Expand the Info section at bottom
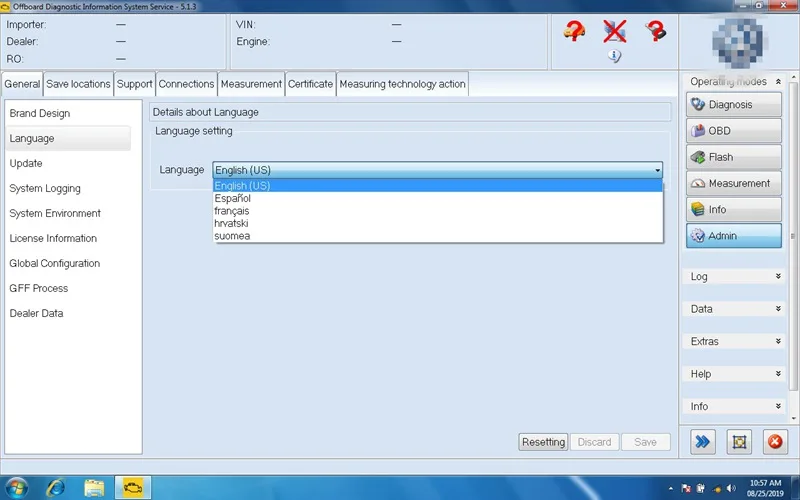This screenshot has width=800, height=500. 733,406
